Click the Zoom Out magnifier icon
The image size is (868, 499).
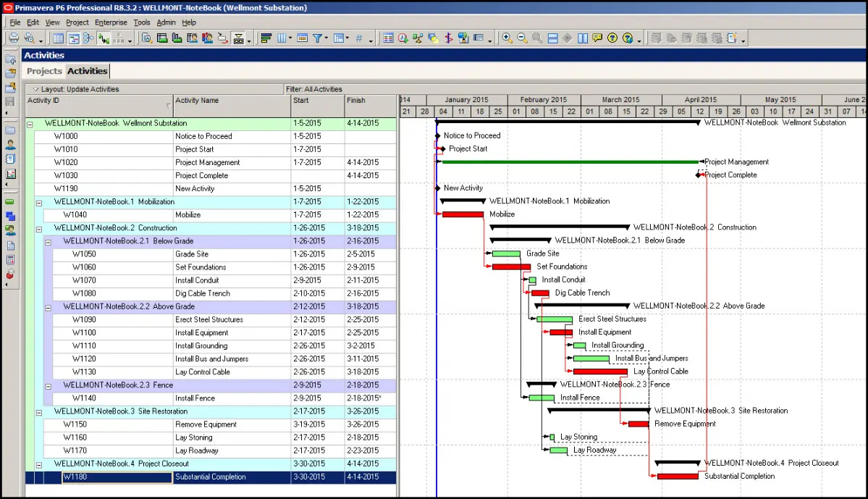click(x=522, y=38)
